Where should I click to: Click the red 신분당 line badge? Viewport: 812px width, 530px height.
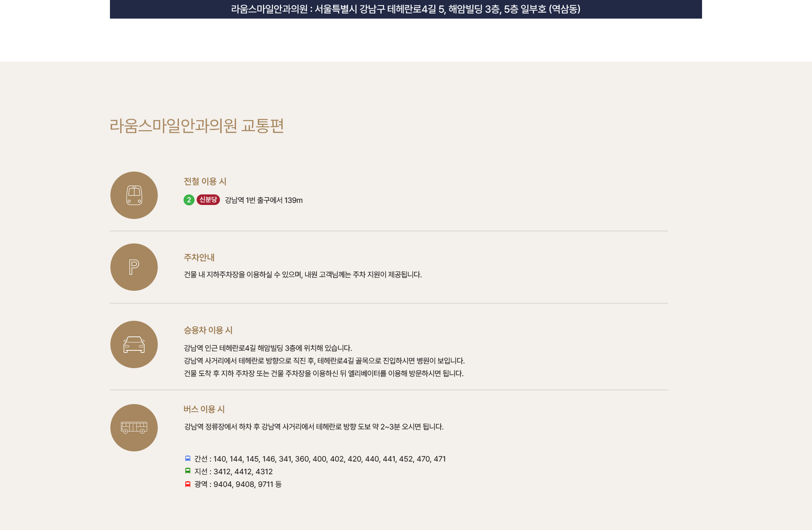(x=208, y=199)
